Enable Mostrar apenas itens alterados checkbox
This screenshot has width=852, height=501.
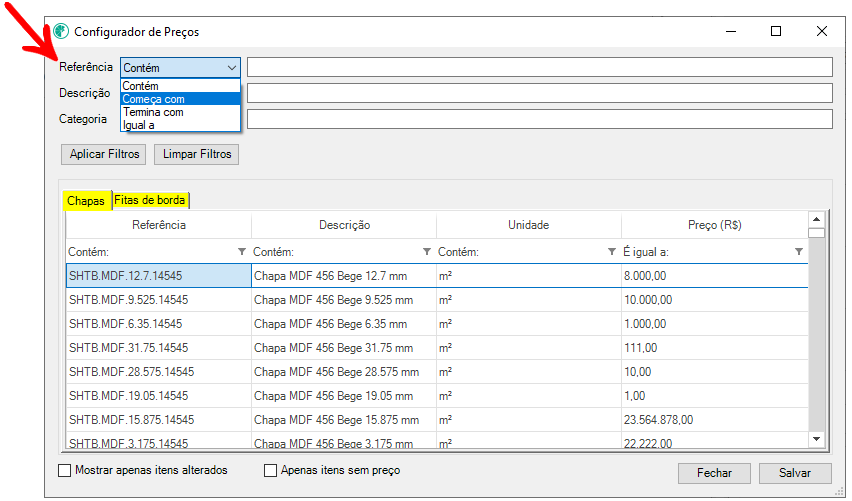click(66, 470)
